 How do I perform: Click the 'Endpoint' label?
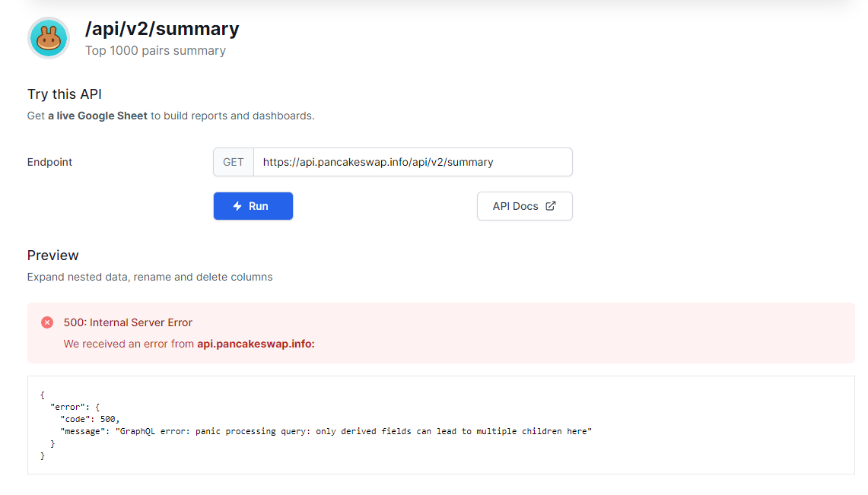tap(49, 162)
